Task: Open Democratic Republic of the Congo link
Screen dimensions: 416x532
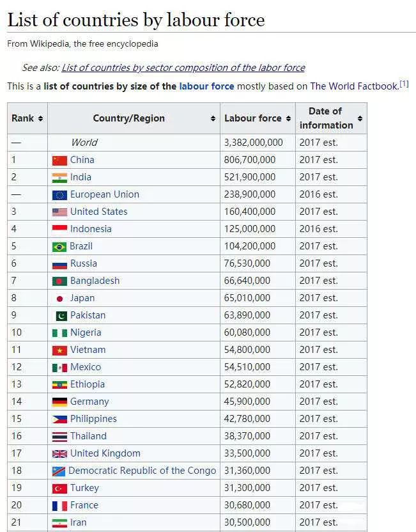Action: 142,471
